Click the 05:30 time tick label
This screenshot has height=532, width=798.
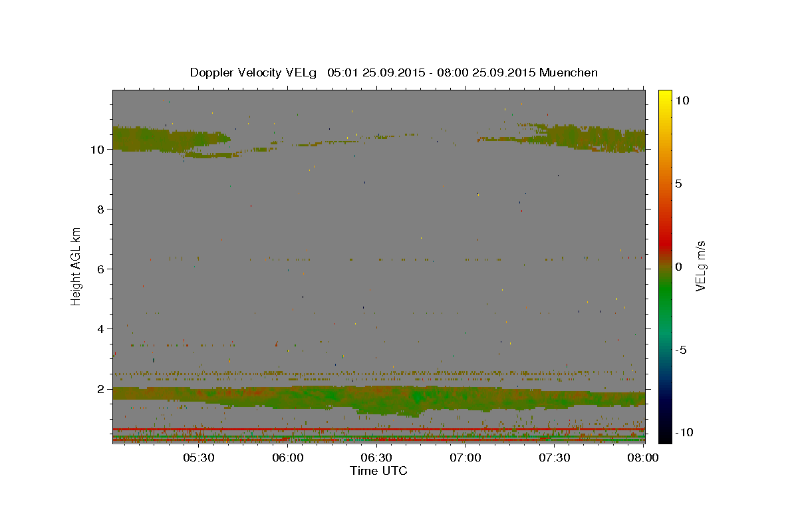199,458
